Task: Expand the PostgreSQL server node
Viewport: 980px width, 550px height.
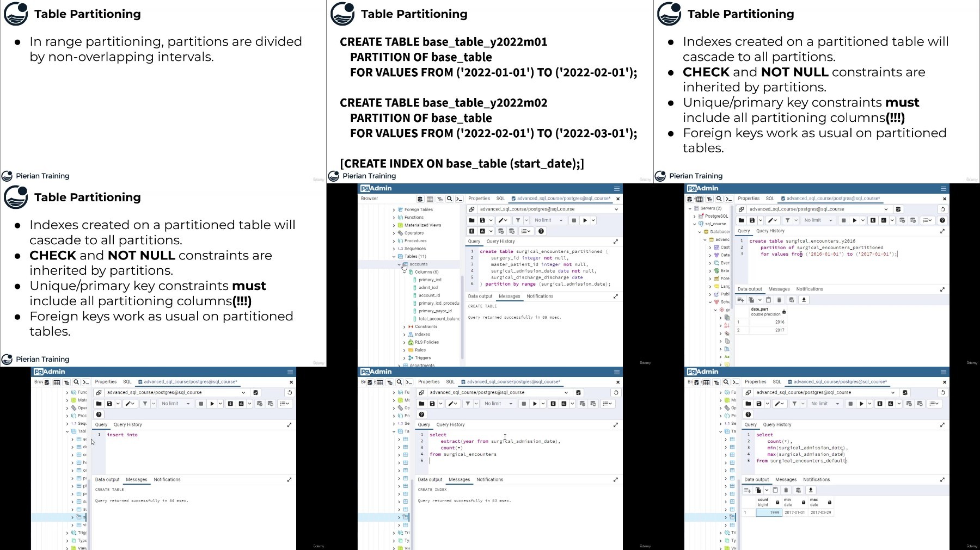Action: (695, 216)
